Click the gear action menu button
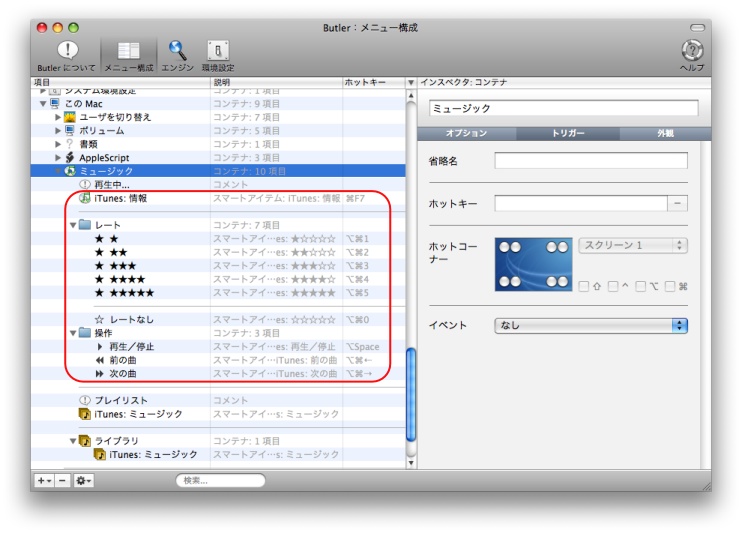 click(83, 480)
